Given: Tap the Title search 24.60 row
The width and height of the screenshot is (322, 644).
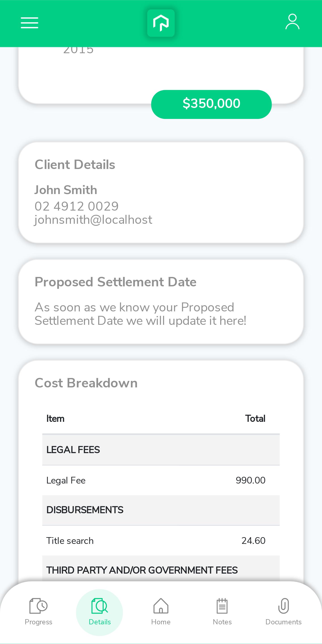Looking at the screenshot, I should (161, 541).
